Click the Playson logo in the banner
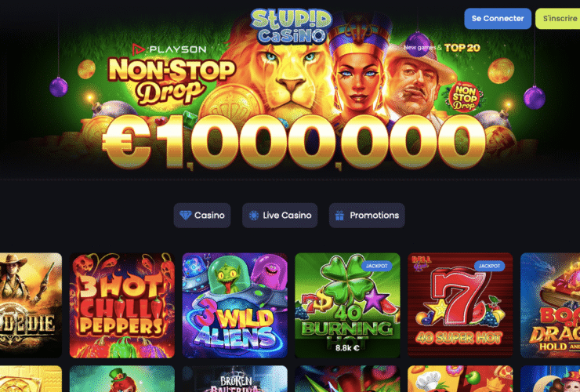Image resolution: width=580 pixels, height=392 pixels. coord(169,49)
